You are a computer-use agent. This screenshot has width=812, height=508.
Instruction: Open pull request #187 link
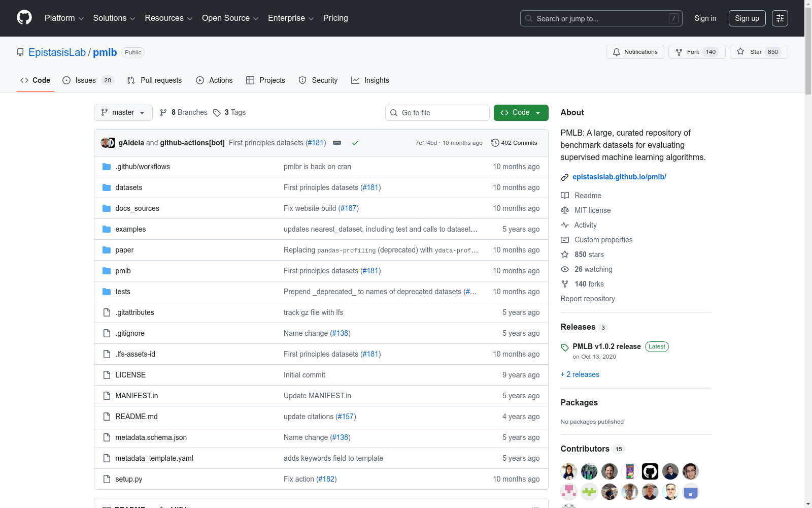pyautogui.click(x=348, y=208)
